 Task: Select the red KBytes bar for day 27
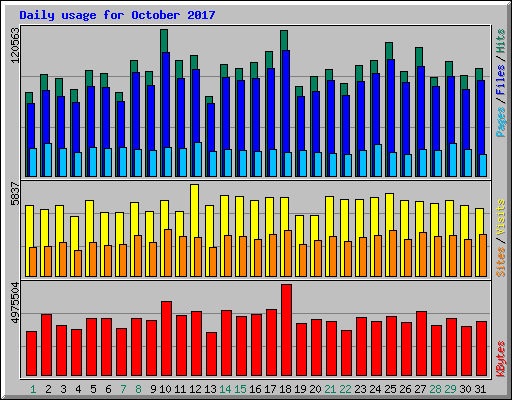click(421, 343)
